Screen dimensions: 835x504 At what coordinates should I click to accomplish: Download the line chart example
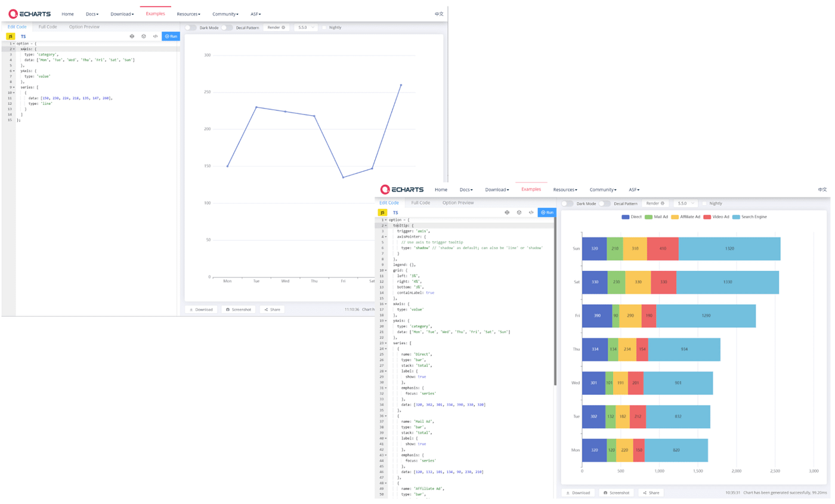pos(200,310)
